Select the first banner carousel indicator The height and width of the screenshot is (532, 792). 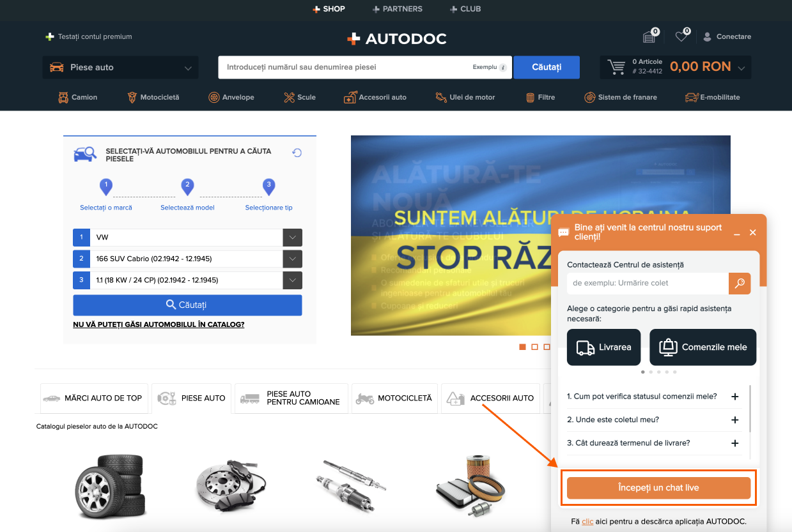pyautogui.click(x=522, y=347)
